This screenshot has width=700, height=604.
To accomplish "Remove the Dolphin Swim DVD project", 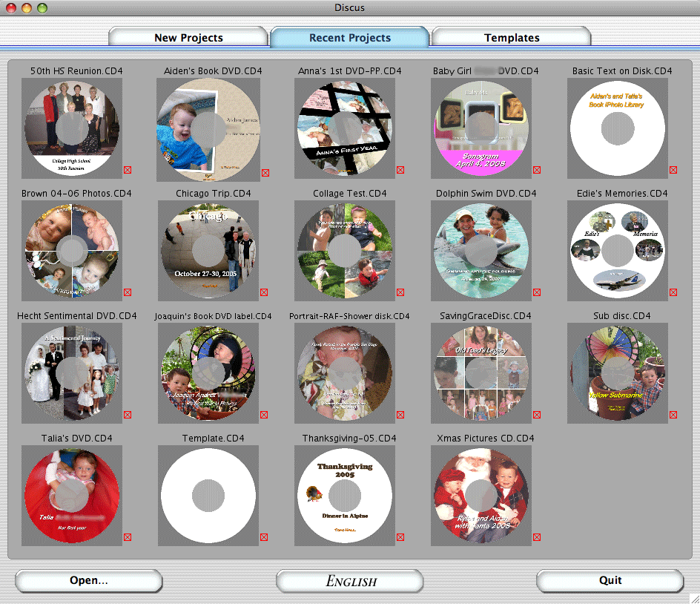I will (x=537, y=292).
